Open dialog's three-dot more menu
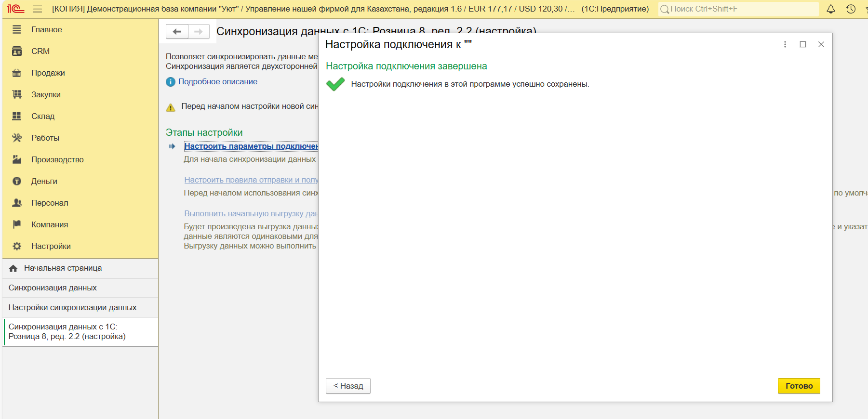The width and height of the screenshot is (868, 419). pyautogui.click(x=785, y=44)
